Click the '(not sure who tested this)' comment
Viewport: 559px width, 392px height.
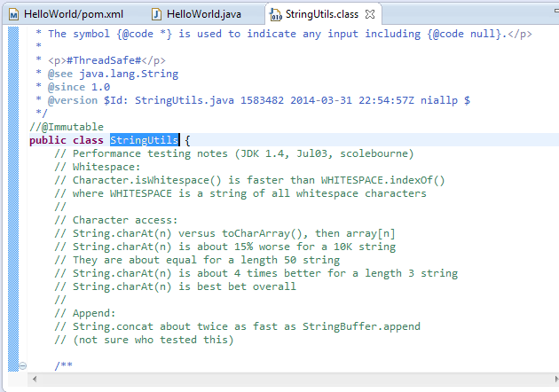144,340
